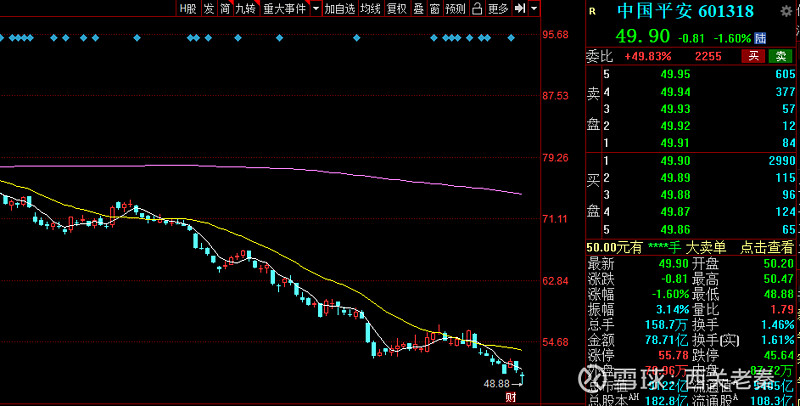Click the arrow-to-bar collapse panel icon

pos(520,8)
